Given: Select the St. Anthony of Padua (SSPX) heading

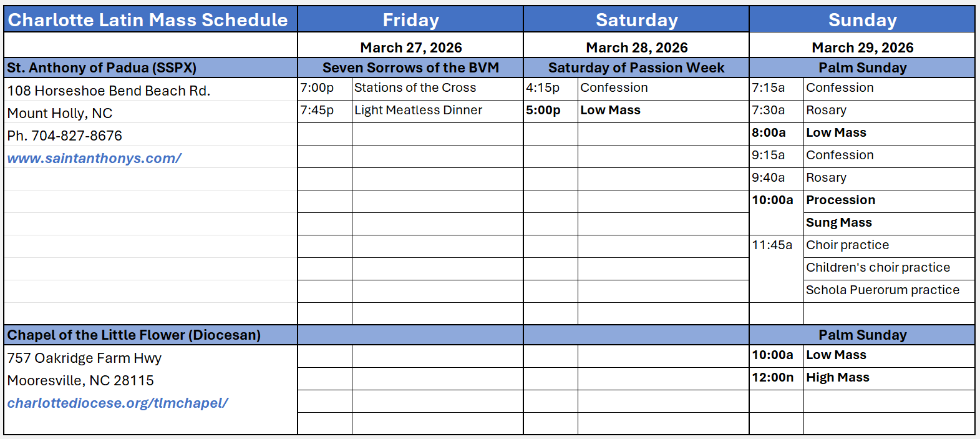Looking at the screenshot, I should tap(102, 67).
